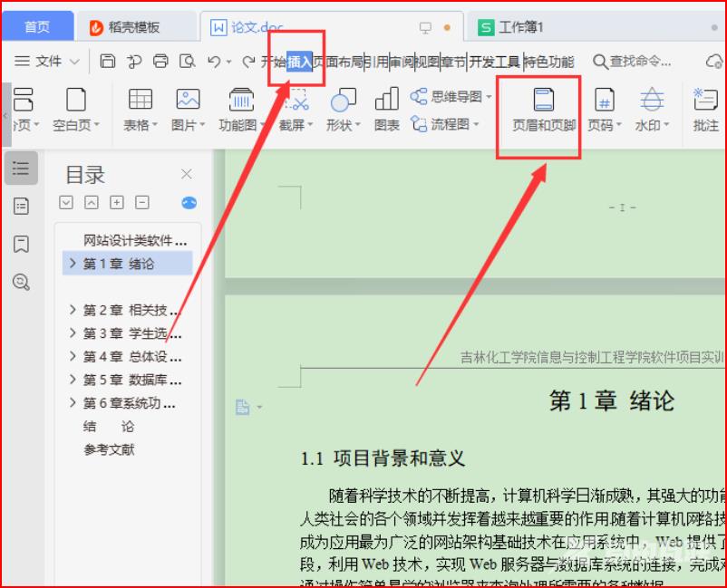Switch to the 首页 tab
The width and height of the screenshot is (727, 588).
(x=37, y=27)
